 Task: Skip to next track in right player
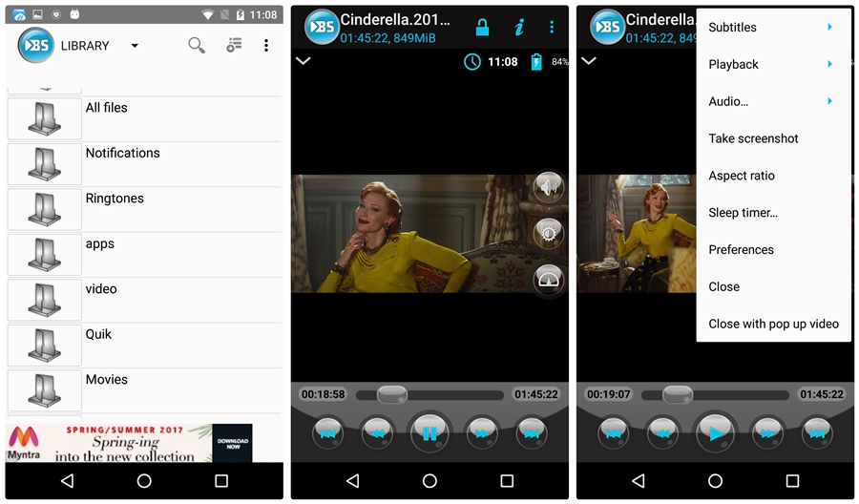click(x=817, y=433)
